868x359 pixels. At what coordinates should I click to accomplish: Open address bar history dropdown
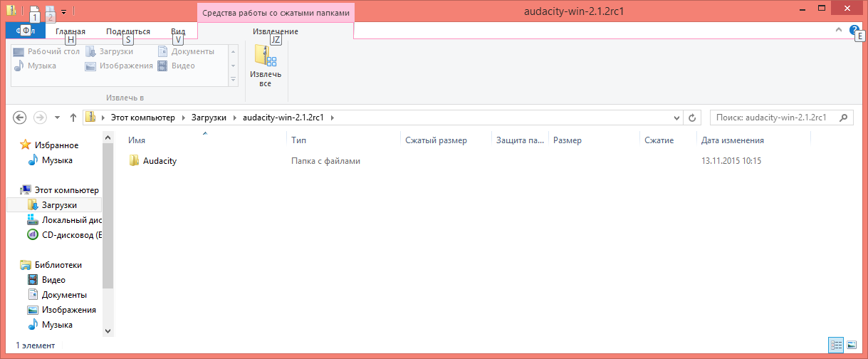[x=675, y=118]
